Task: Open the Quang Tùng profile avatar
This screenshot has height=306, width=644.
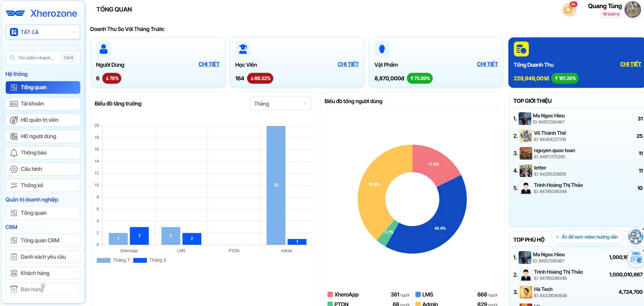Action: (x=633, y=10)
